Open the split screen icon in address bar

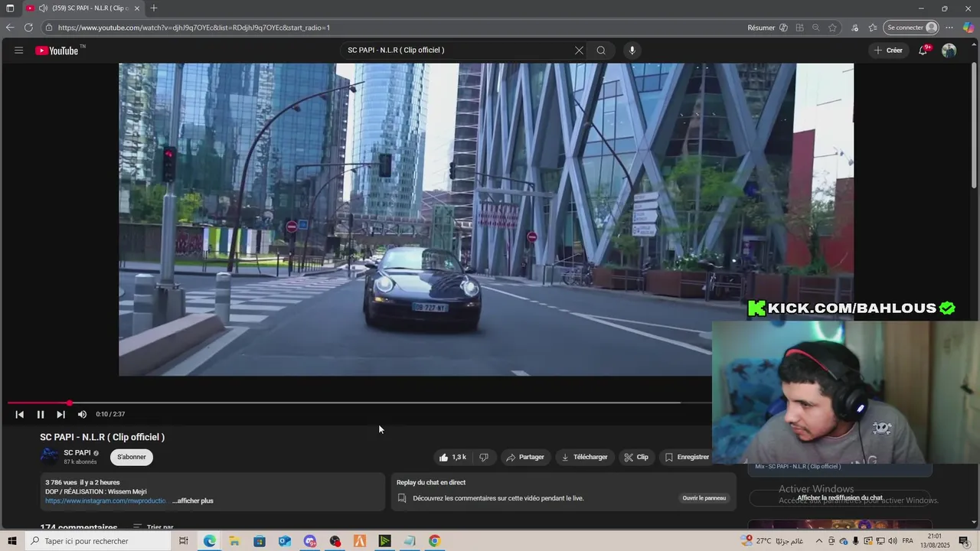[x=799, y=28]
